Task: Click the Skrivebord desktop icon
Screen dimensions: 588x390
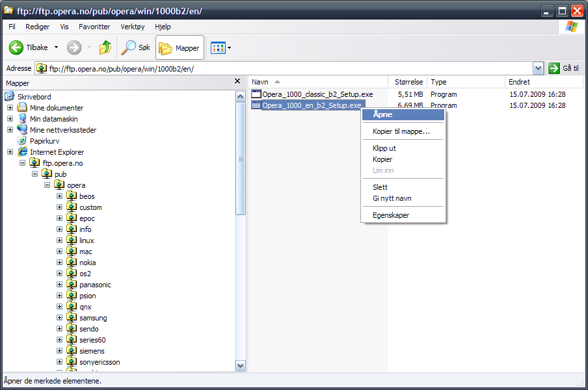Action: [x=9, y=96]
